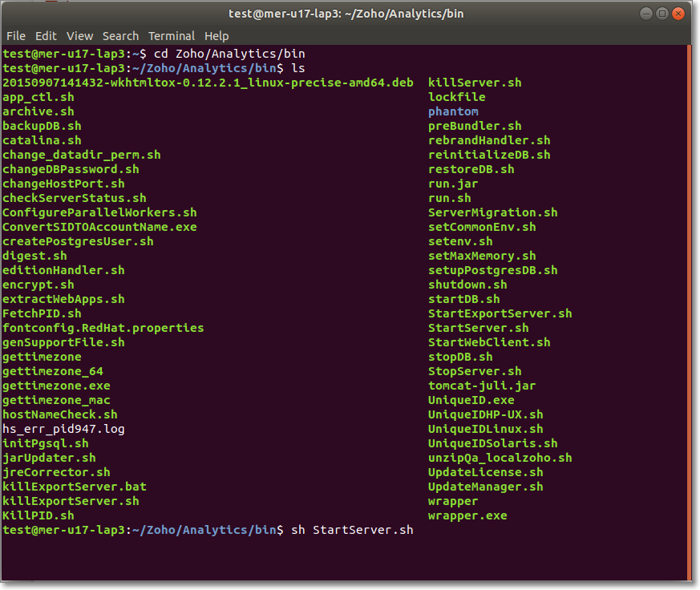The width and height of the screenshot is (700, 590).
Task: Click the backupDB.sh file name
Action: 42,126
